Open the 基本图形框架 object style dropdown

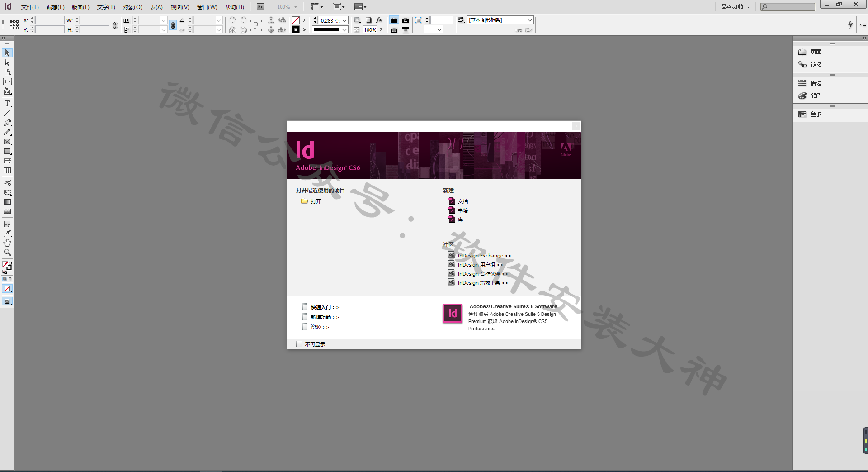coord(530,20)
